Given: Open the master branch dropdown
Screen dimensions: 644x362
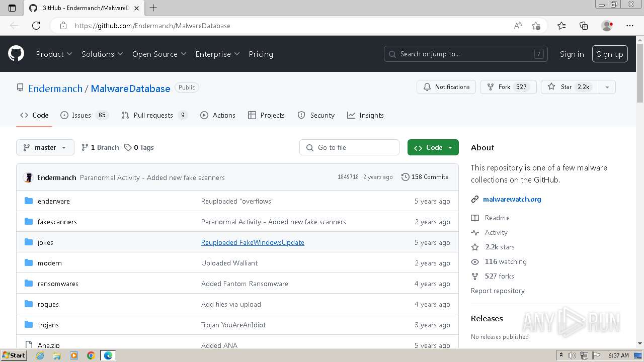Looking at the screenshot, I should coord(45,147).
